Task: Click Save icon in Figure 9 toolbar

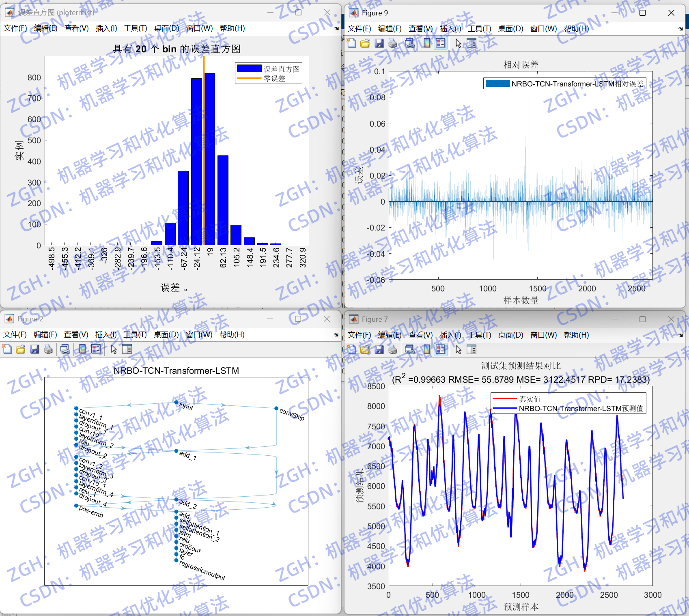Action: click(x=379, y=43)
